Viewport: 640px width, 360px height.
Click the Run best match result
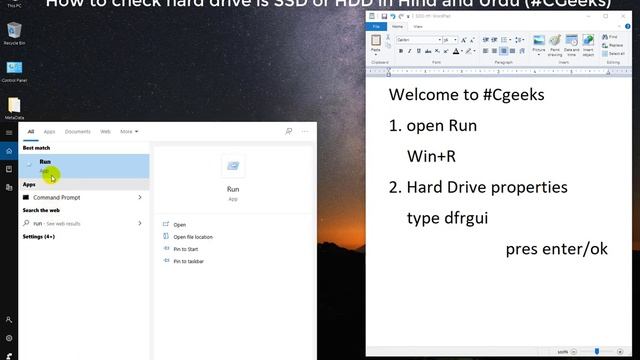coord(84,166)
